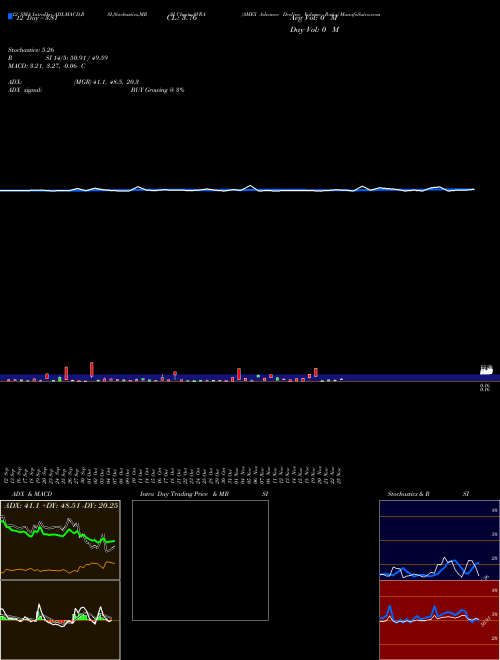Click the blue SMA price line in main chart

237,190
